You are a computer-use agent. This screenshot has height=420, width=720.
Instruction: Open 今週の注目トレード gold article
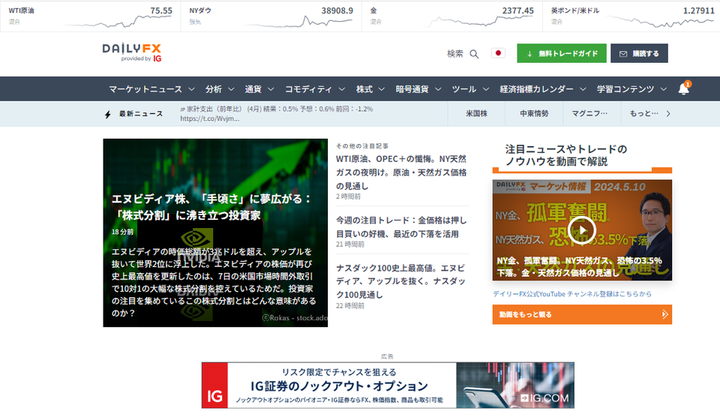click(401, 227)
